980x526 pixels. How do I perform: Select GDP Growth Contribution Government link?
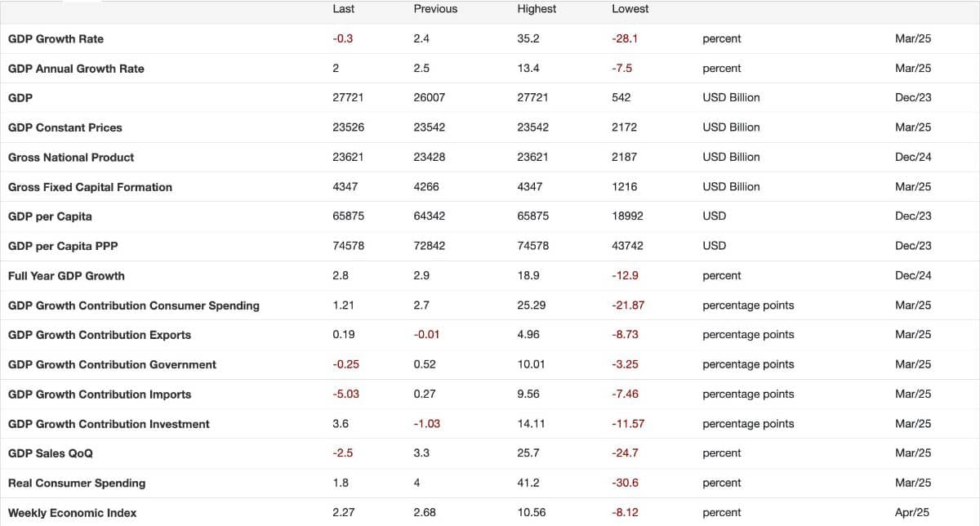[x=112, y=365]
